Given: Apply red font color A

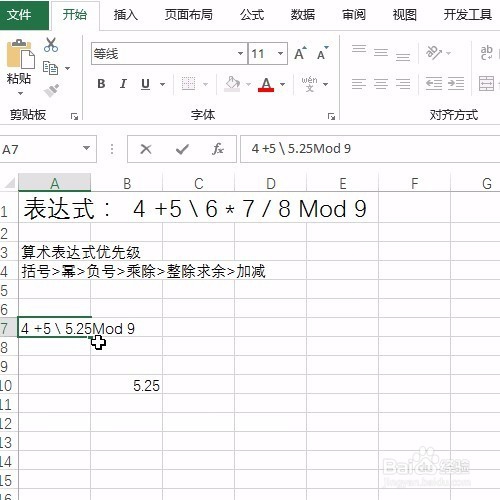Looking at the screenshot, I should pos(266,84).
